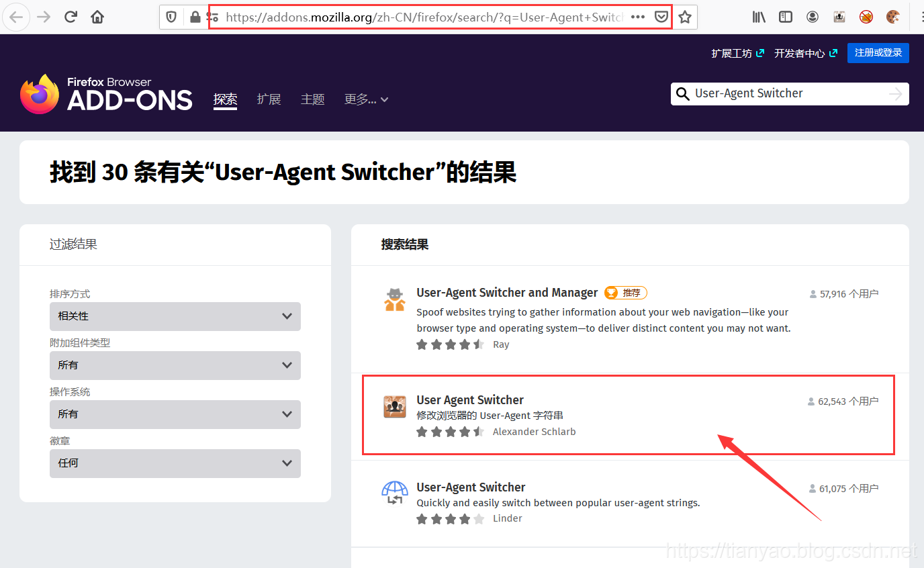Reload the page with the refresh icon
Viewport: 924px width, 568px height.
[71, 17]
